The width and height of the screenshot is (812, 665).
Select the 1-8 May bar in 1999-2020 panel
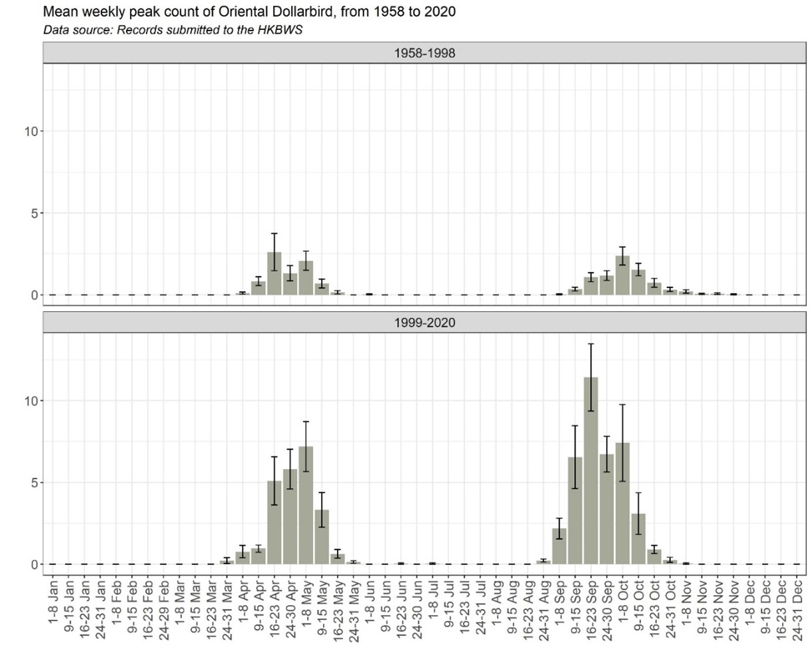[306, 505]
